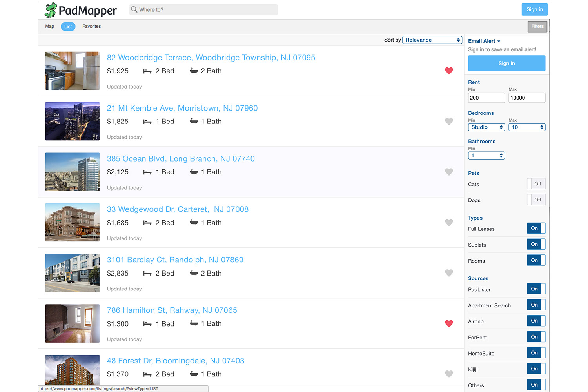Click the heart on the Long Branch listing
This screenshot has height=392, width=588.
coord(449,172)
